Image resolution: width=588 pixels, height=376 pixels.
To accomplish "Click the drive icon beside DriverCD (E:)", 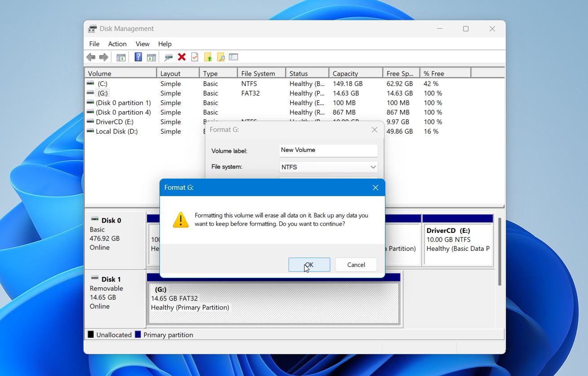I will (x=90, y=122).
